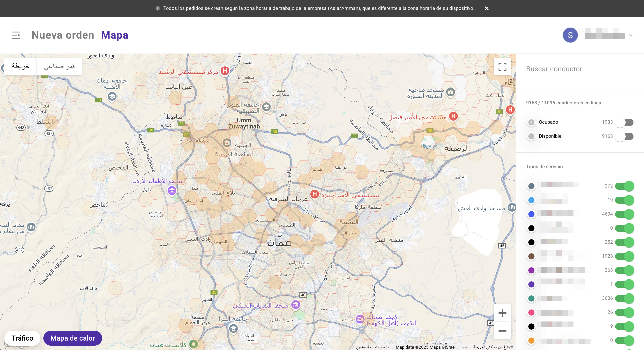This screenshot has width=644, height=350.
Task: Click the pink service type color dot
Action: [531, 312]
